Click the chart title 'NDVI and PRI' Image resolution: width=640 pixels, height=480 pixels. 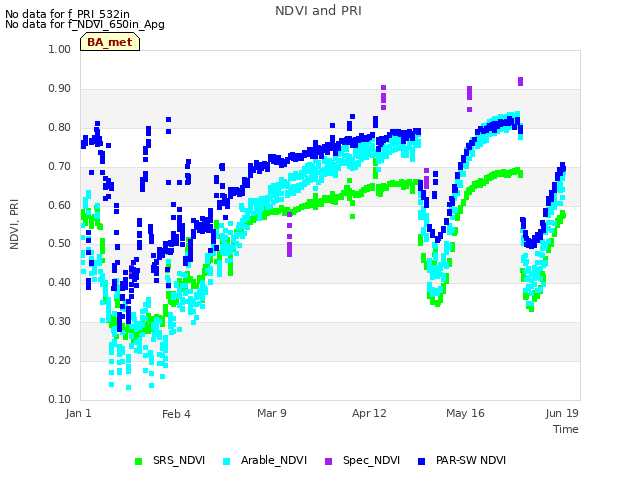click(318, 11)
